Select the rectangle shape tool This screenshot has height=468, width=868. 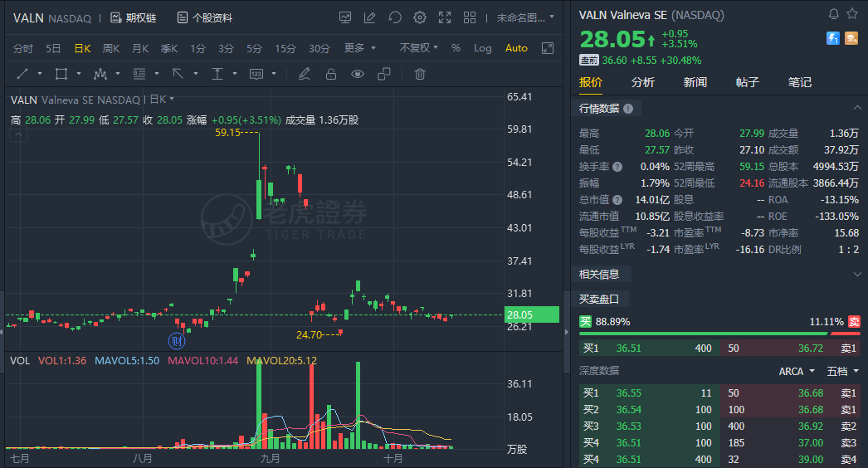tap(61, 74)
